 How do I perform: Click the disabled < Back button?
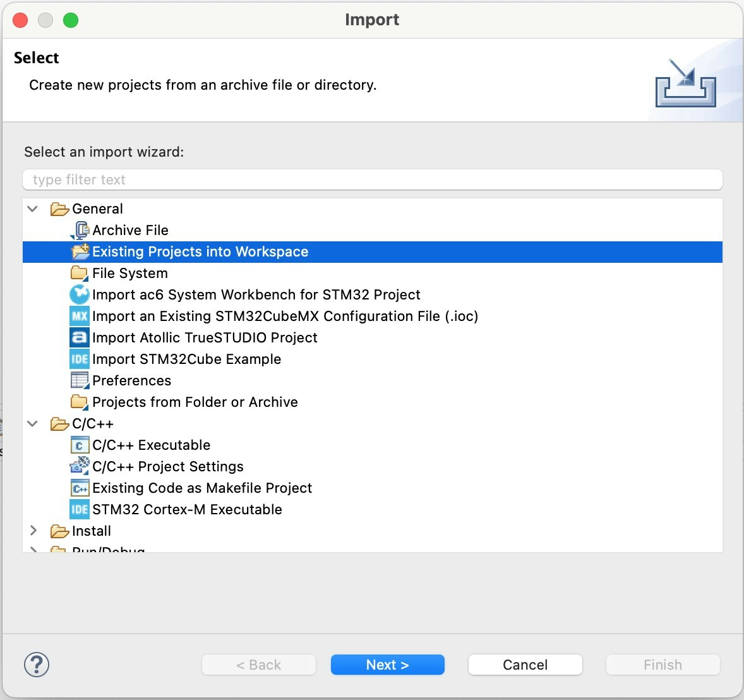(258, 665)
